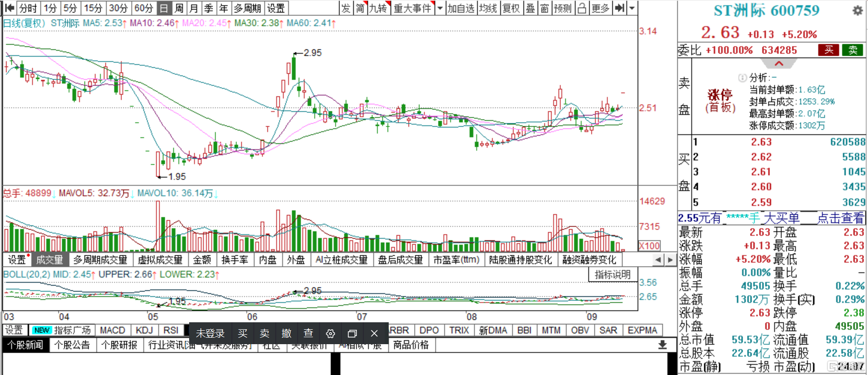Select the 5分 five-minute period

[71, 8]
